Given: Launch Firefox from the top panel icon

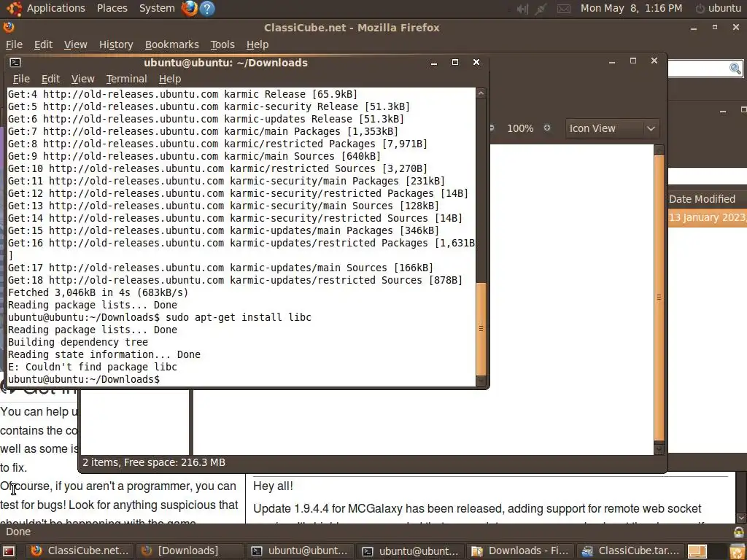Looking at the screenshot, I should (189, 8).
